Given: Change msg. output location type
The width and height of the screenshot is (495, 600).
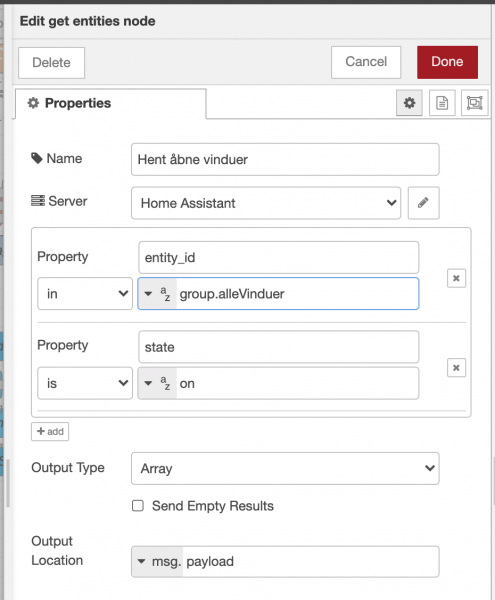Looking at the screenshot, I should click(x=157, y=561).
